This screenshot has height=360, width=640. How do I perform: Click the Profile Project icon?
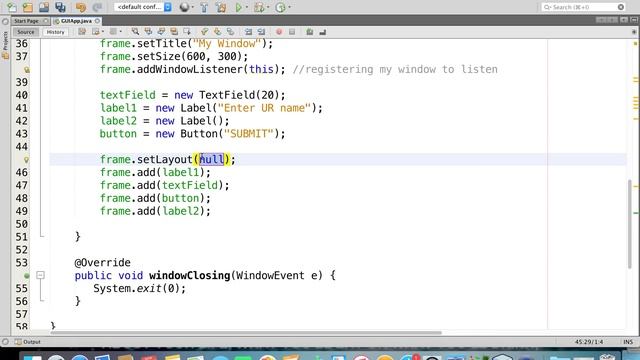[280, 7]
